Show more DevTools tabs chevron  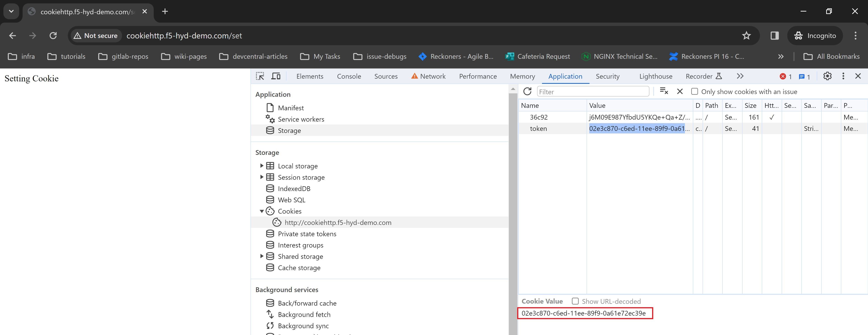(x=740, y=76)
